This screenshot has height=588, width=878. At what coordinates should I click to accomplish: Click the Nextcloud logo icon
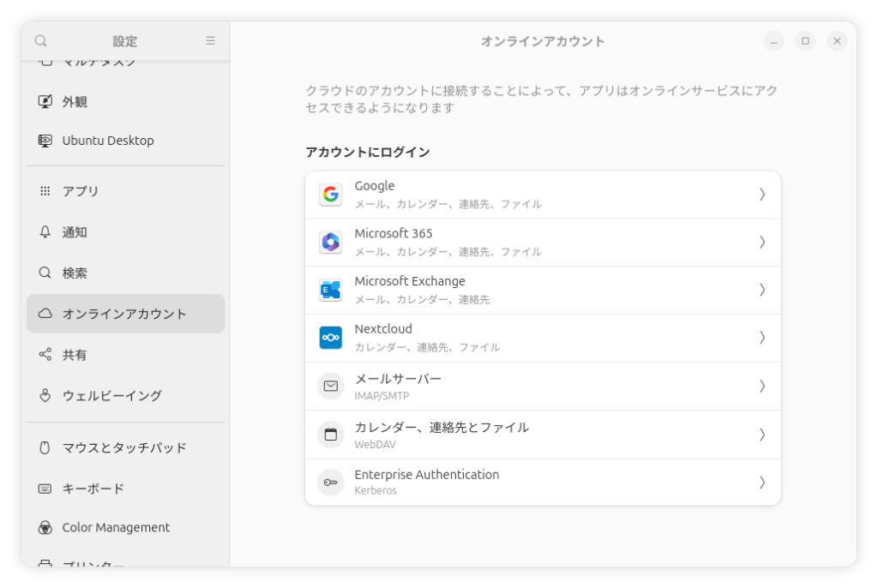click(x=331, y=338)
